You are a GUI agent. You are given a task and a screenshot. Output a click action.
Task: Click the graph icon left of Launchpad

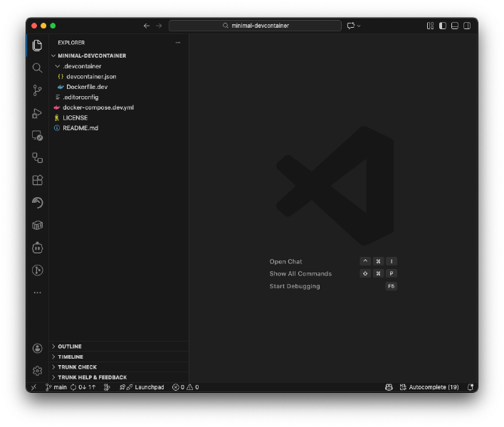pos(107,387)
